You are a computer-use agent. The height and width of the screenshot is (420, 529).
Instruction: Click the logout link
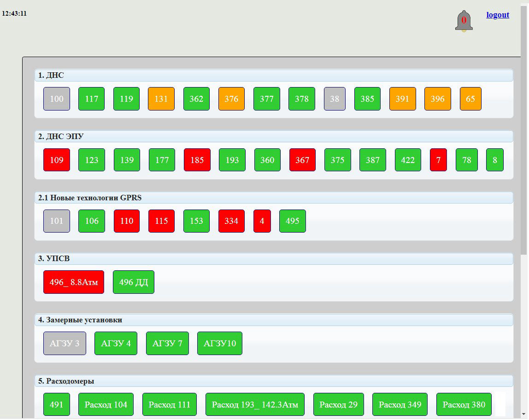coord(497,15)
